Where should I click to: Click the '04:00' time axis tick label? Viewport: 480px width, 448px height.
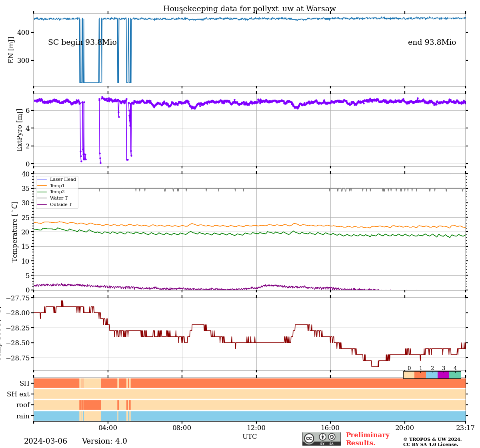point(108,428)
